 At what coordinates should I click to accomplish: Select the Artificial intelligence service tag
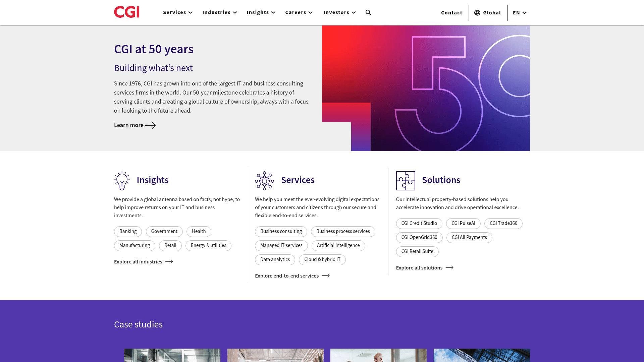click(x=338, y=245)
